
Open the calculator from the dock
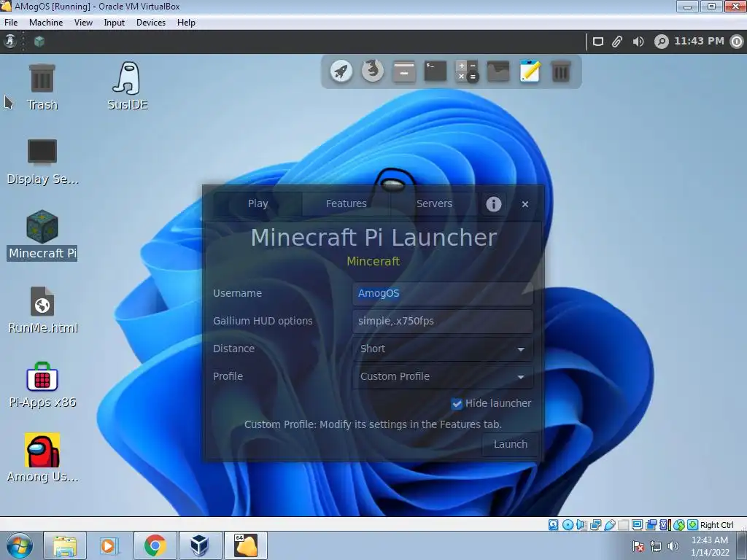(467, 71)
